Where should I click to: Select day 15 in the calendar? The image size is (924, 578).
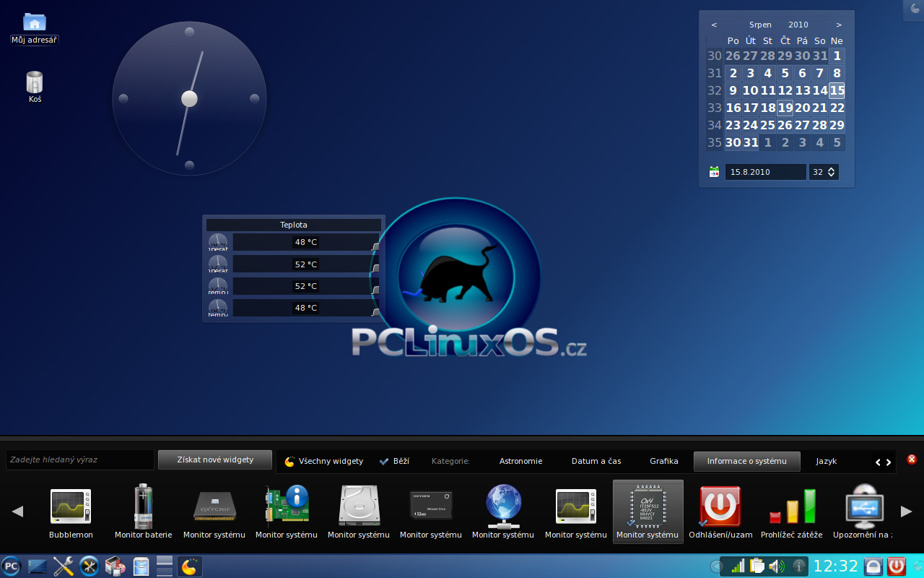(x=837, y=90)
